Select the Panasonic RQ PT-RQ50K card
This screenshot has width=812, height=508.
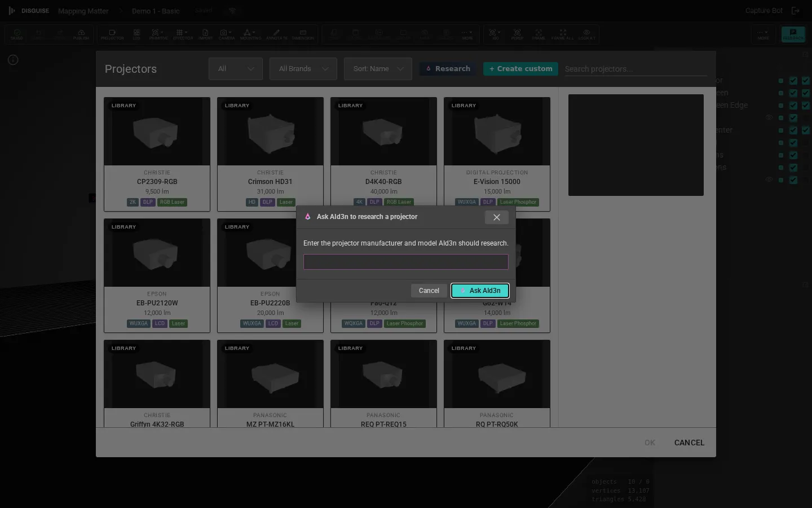(x=497, y=383)
